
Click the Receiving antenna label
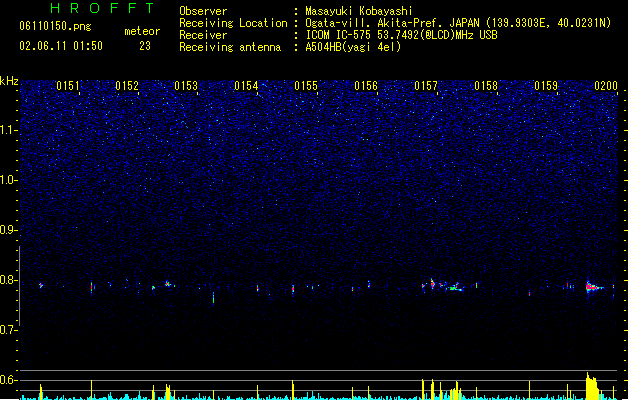230,47
